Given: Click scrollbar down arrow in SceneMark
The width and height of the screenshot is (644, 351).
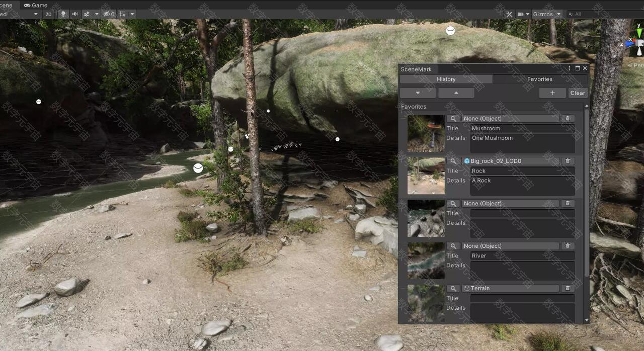Looking at the screenshot, I should (586, 320).
